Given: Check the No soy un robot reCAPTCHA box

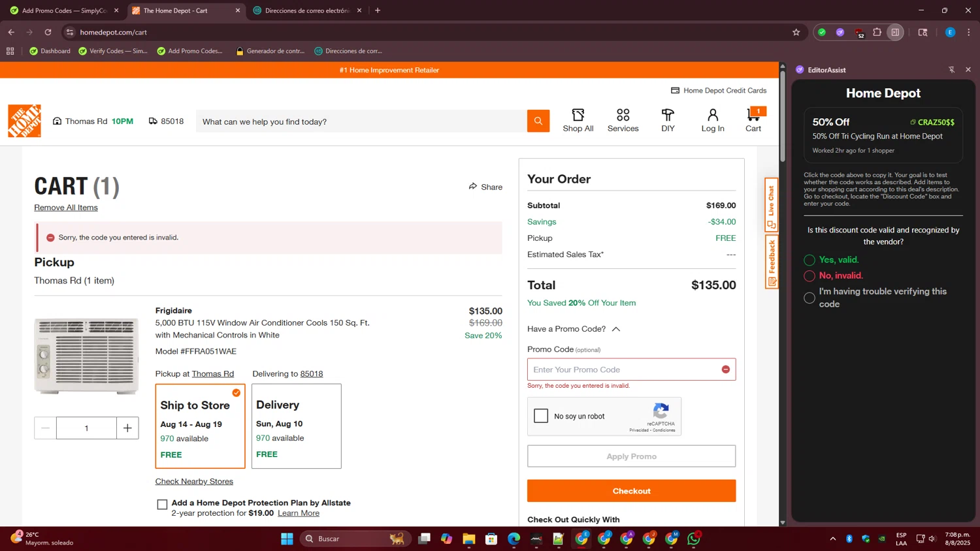Looking at the screenshot, I should pyautogui.click(x=541, y=416).
